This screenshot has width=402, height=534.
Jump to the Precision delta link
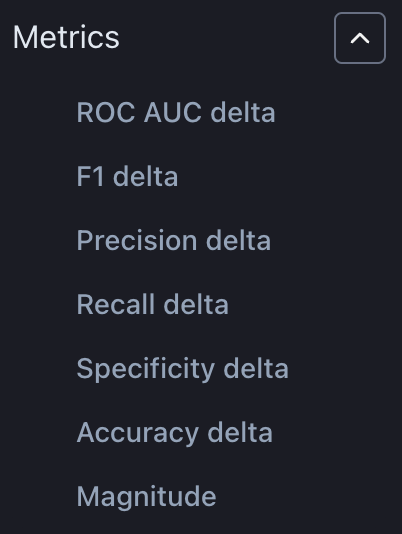tap(174, 240)
